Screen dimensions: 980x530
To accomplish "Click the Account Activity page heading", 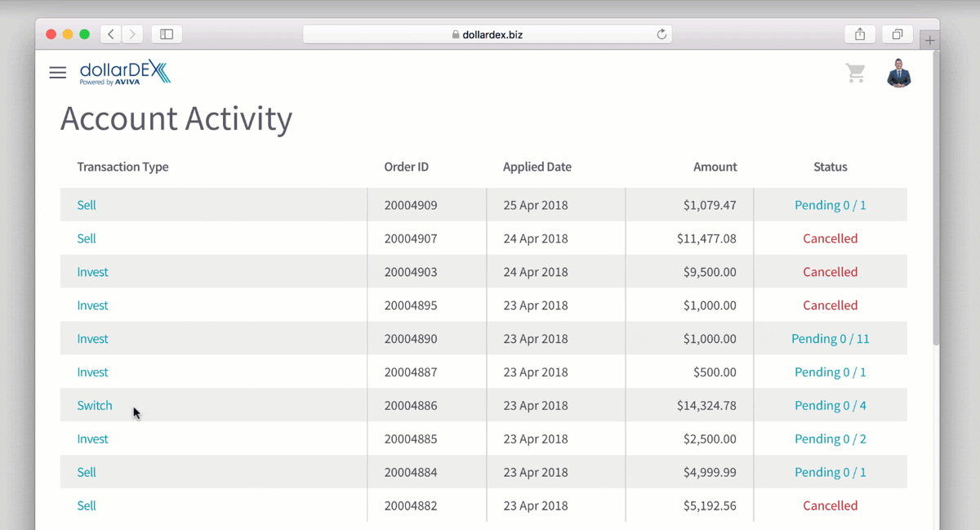I will tap(176, 119).
